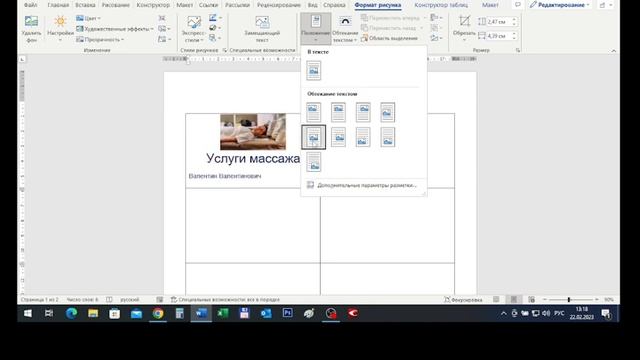Click the Compress Pictures icon

point(162,18)
